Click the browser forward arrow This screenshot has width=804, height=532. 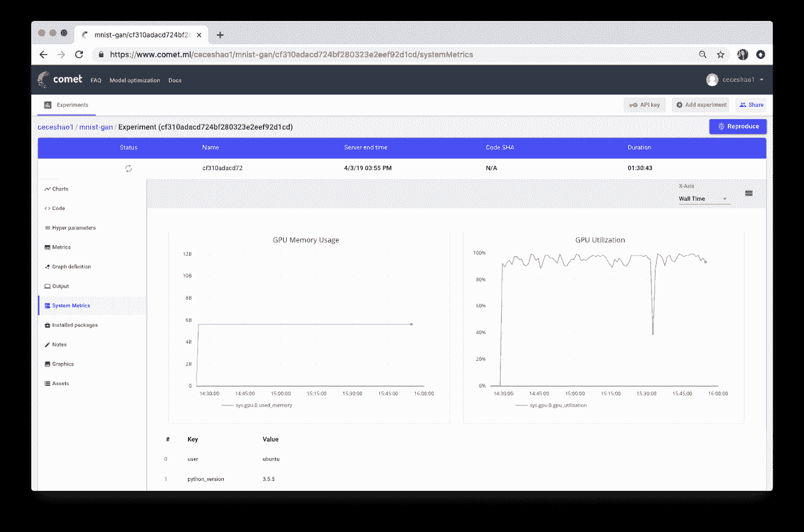(61, 55)
